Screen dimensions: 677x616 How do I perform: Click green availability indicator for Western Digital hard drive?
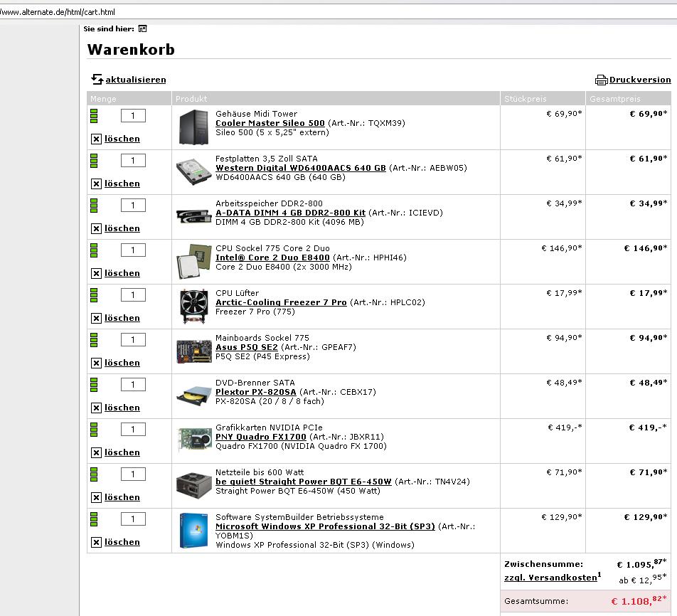[94, 161]
